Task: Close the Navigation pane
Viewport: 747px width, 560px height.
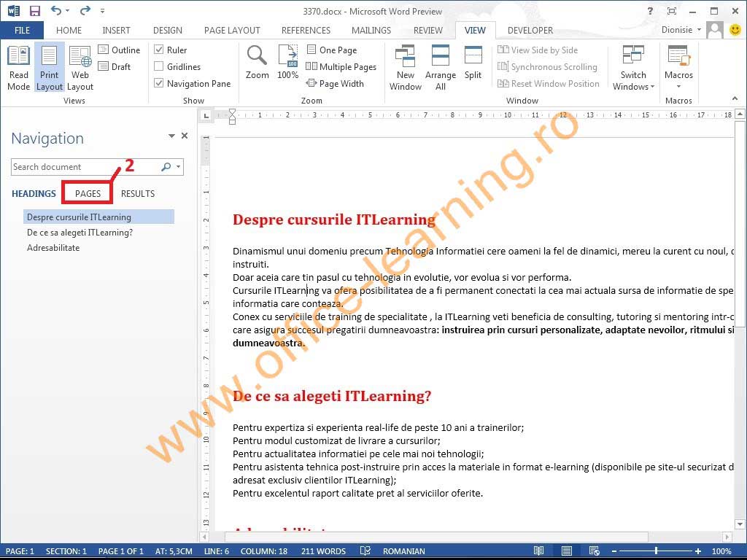Action: pos(185,136)
